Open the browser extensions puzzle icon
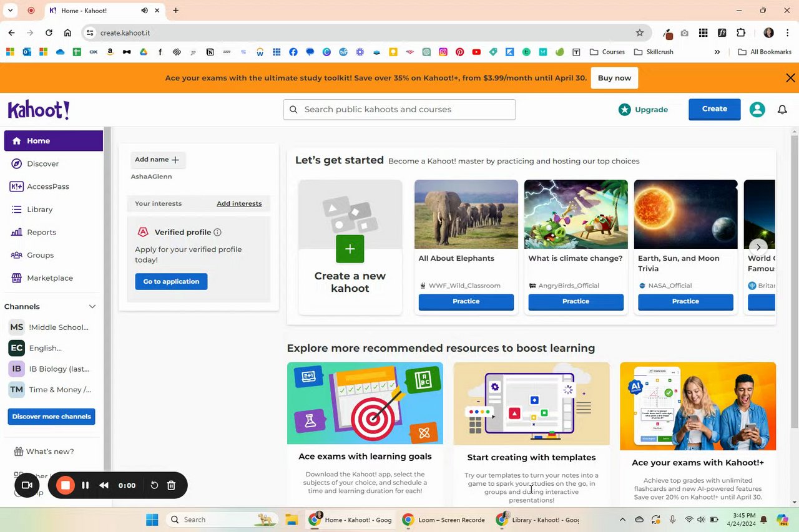 click(x=741, y=32)
